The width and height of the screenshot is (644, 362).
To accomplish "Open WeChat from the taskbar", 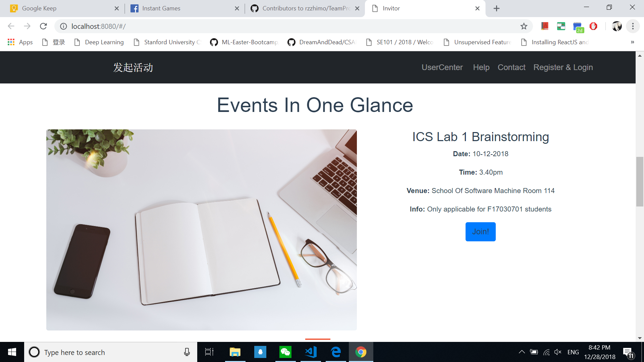I will pyautogui.click(x=285, y=352).
